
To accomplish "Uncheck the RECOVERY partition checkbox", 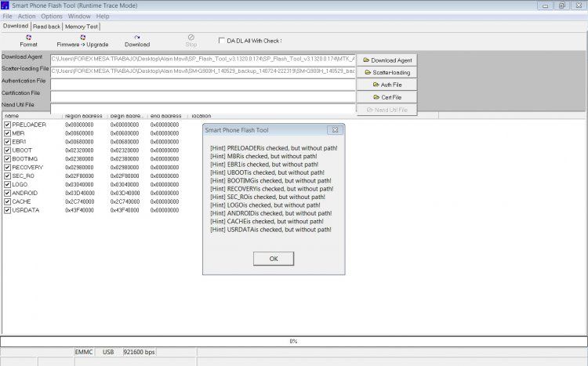I will pos(8,167).
